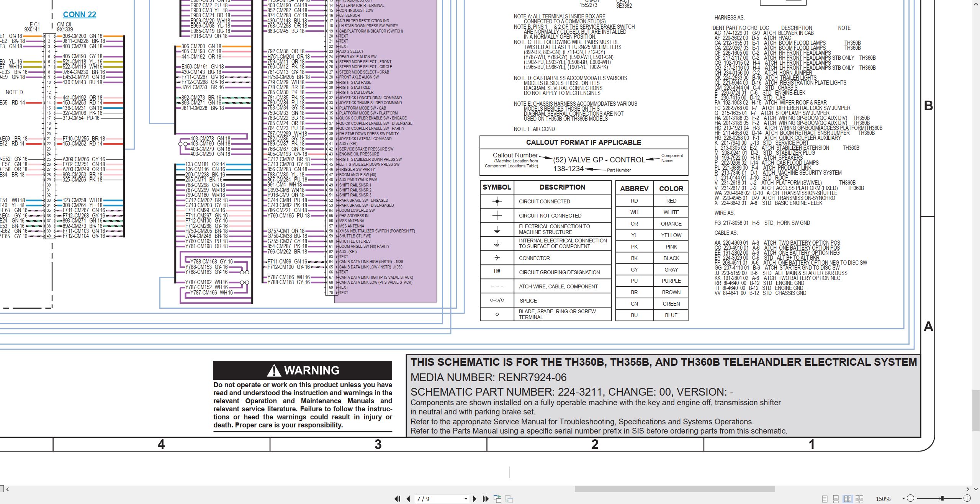This screenshot has width=980, height=504.
Task: Click the scroll right arrow
Action: 968,489
